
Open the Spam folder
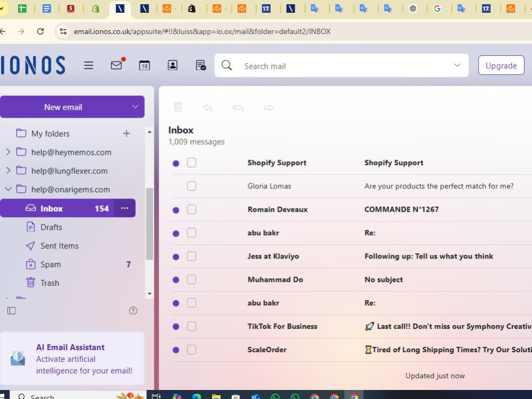(x=51, y=264)
